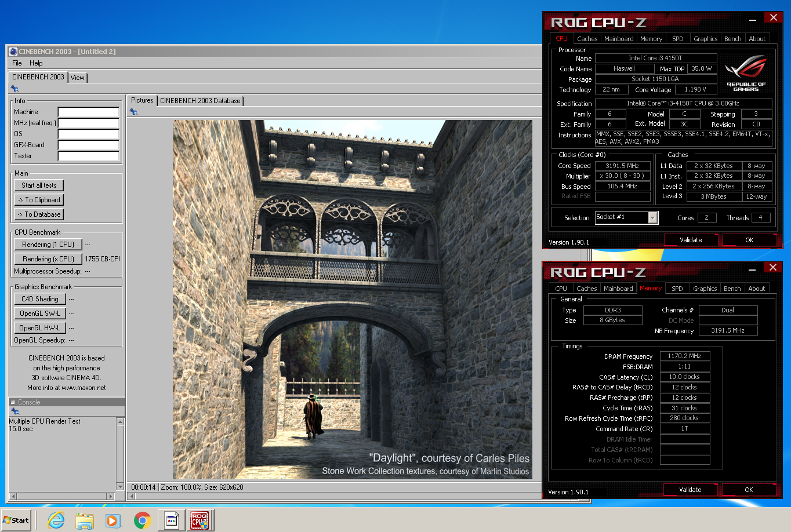Switch to the Pictures tab
This screenshot has width=791, height=532.
142,100
